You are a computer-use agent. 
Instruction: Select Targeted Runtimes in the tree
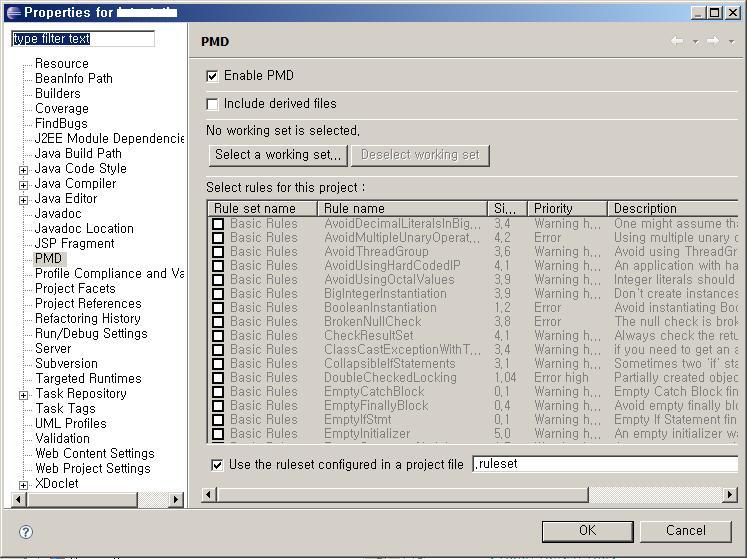[89, 379]
